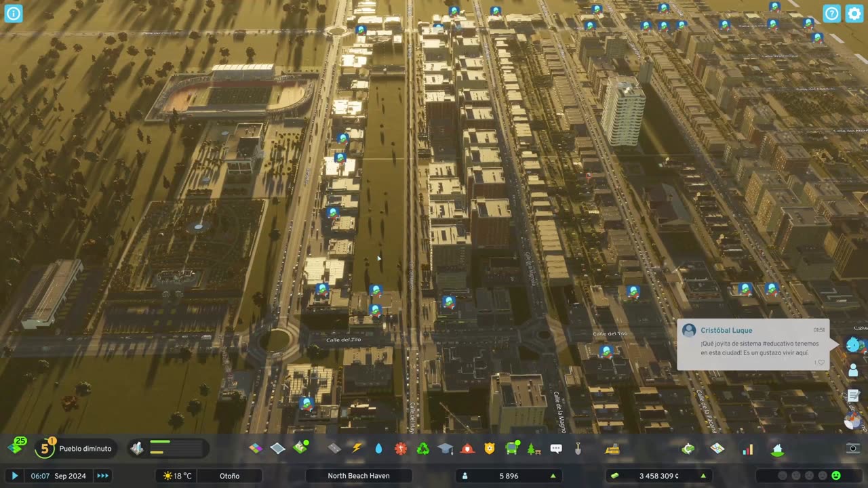
Task: Open the Communications speech bubble menu
Action: (556, 448)
